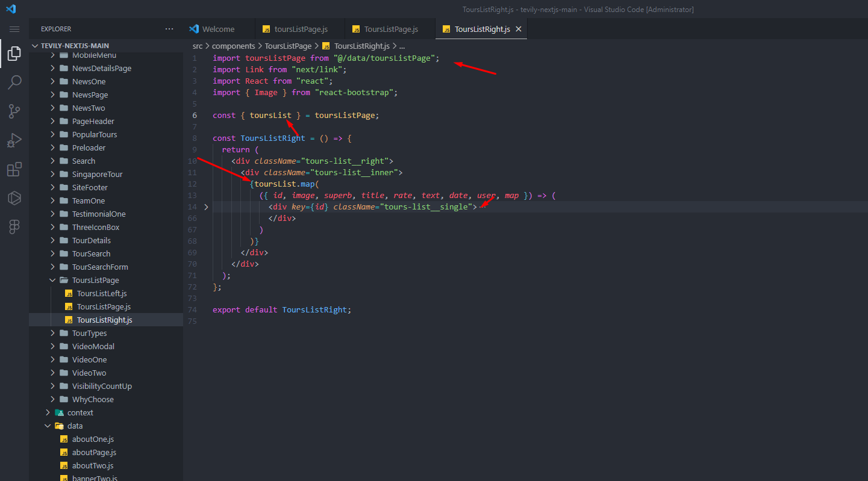Unfold the collapsed code at line 14

pyautogui.click(x=206, y=207)
